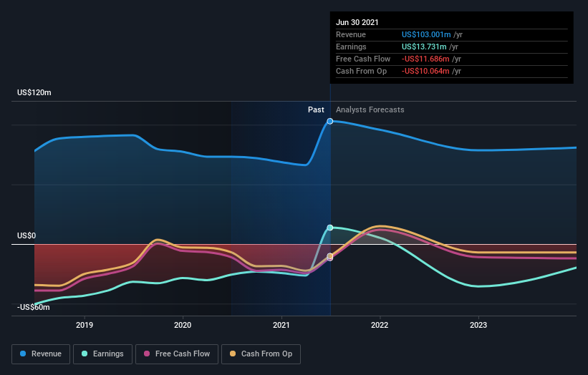Image resolution: width=588 pixels, height=375 pixels.
Task: Select the 2022 x-axis label
Action: click(380, 325)
